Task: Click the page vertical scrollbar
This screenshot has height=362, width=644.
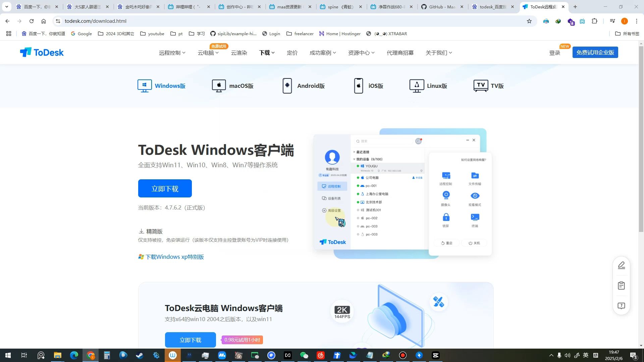Action: coord(641,139)
